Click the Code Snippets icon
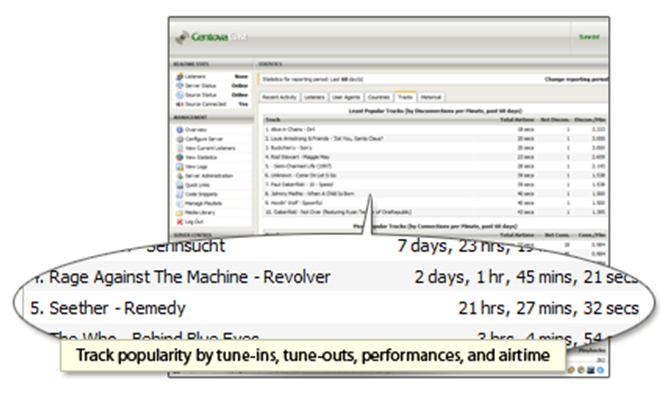 180,194
